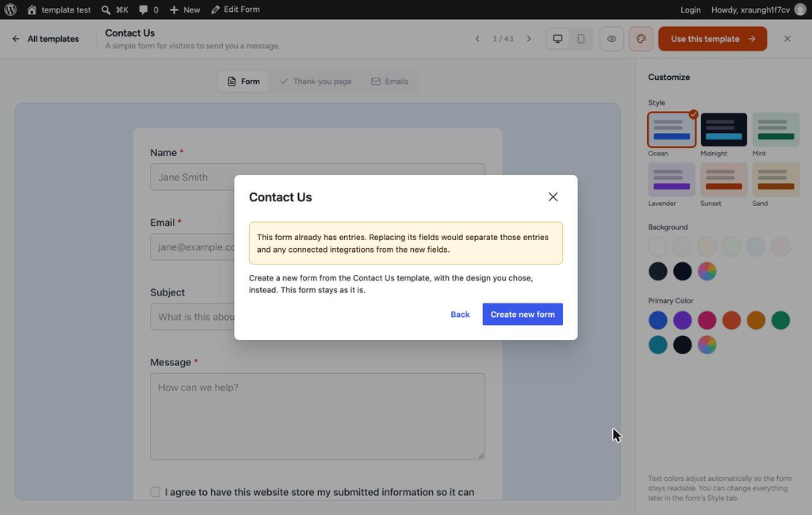Close the template preview with X
Viewport: 812px width, 515px height.
[x=787, y=39]
